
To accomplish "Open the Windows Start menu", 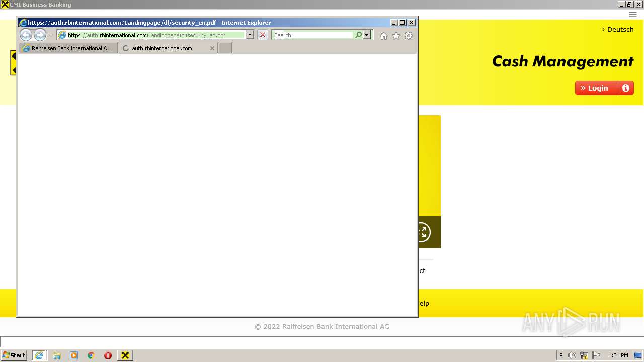I will click(14, 355).
